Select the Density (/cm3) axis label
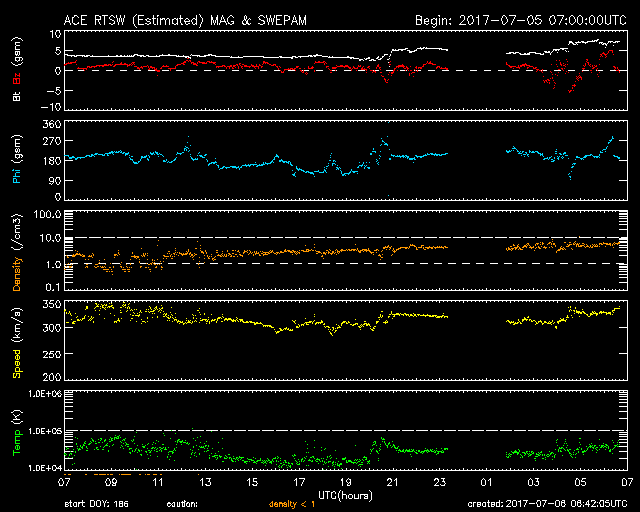Image resolution: width=640 pixels, height=512 pixels. 17,252
